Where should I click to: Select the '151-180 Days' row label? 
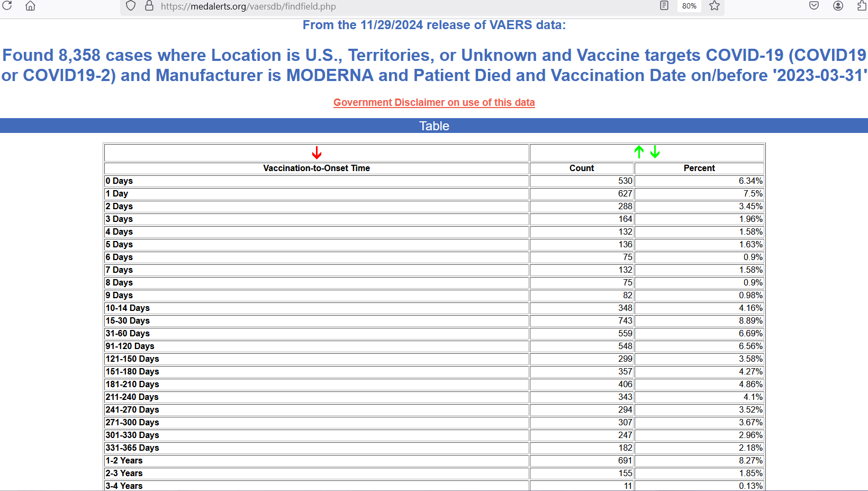[132, 371]
